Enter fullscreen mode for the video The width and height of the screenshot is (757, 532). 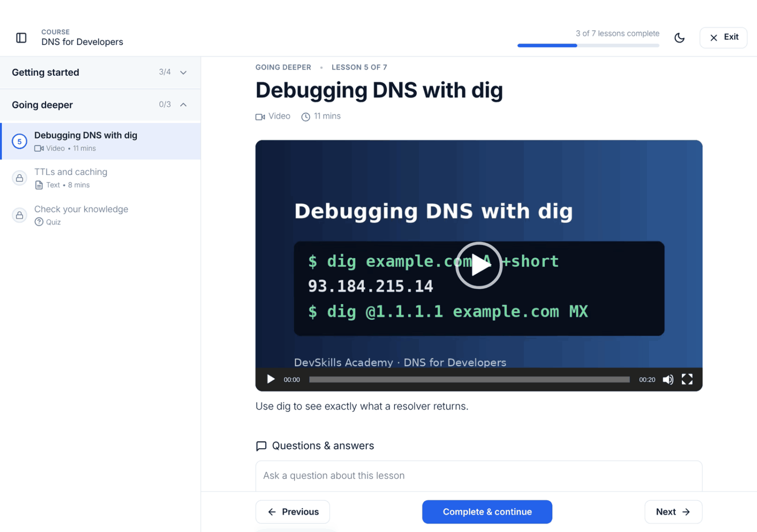[687, 379]
